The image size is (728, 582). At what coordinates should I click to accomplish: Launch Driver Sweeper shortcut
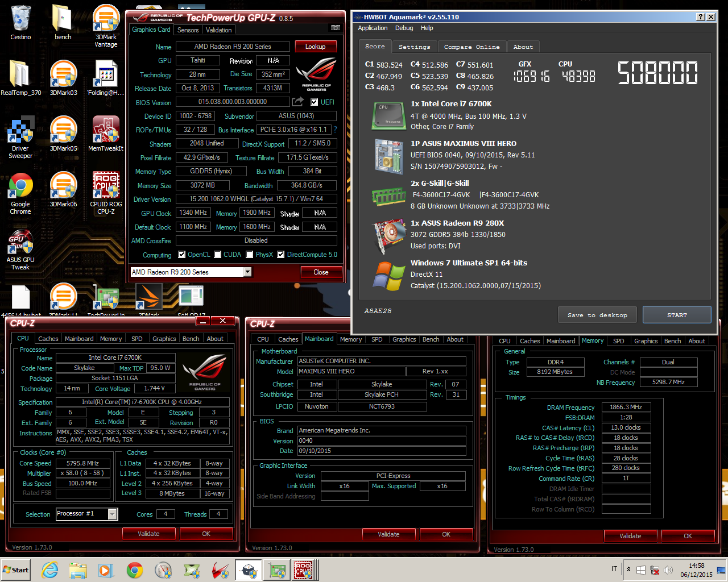20,138
